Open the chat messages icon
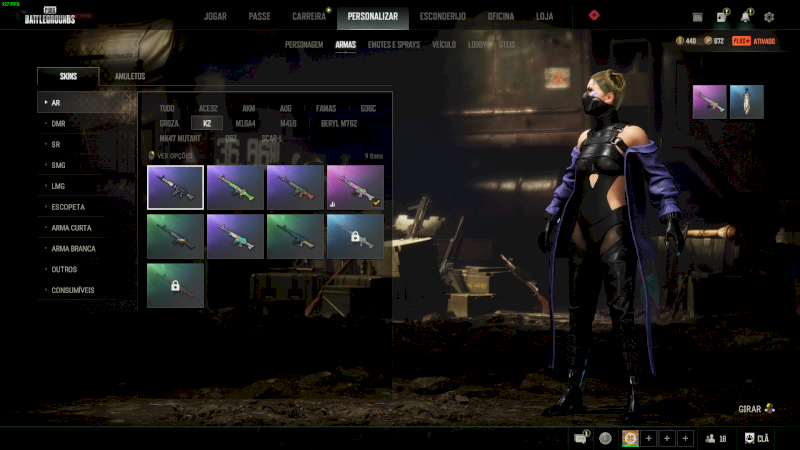This screenshot has height=450, width=800. (x=581, y=438)
